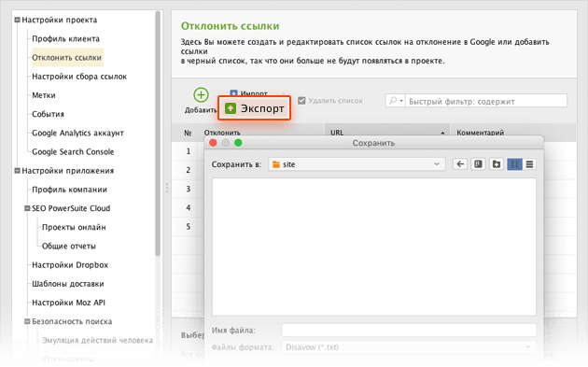
Task: Select table row number 5
Action: click(189, 227)
